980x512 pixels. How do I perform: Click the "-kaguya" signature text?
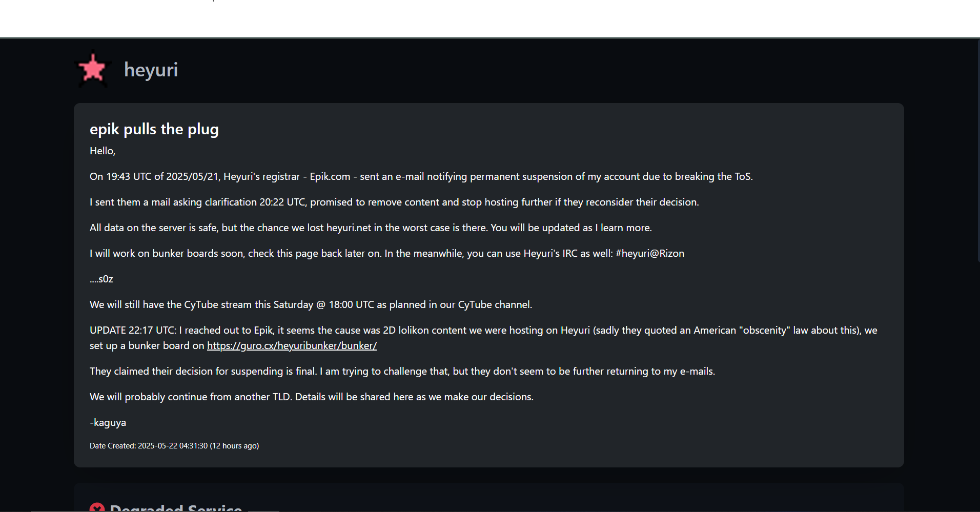(108, 422)
